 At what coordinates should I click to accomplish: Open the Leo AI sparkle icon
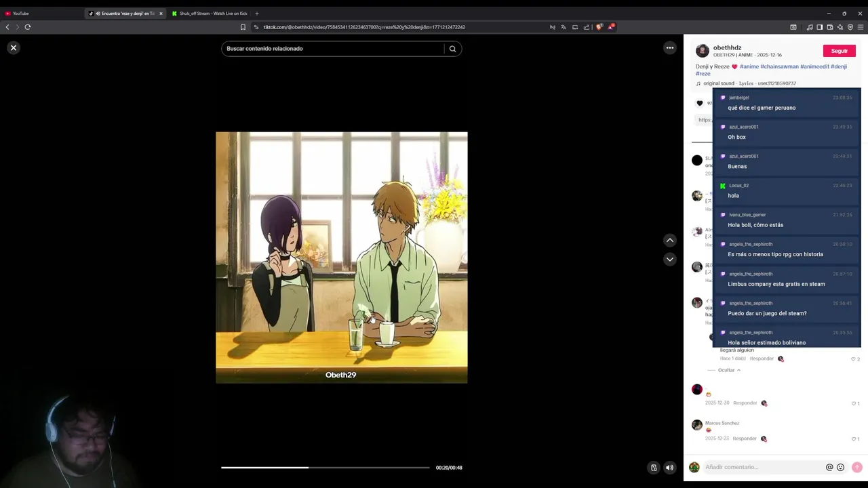click(x=840, y=27)
